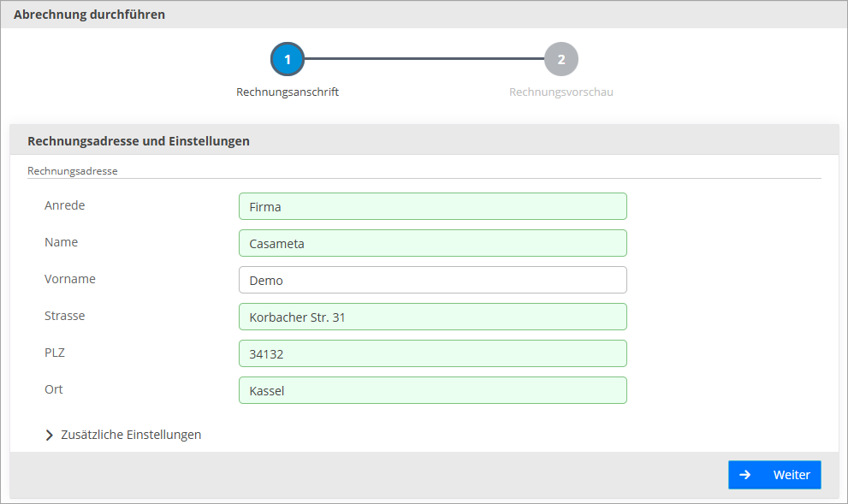Click the Vorname label
Screen dimensions: 848x504
click(x=70, y=279)
